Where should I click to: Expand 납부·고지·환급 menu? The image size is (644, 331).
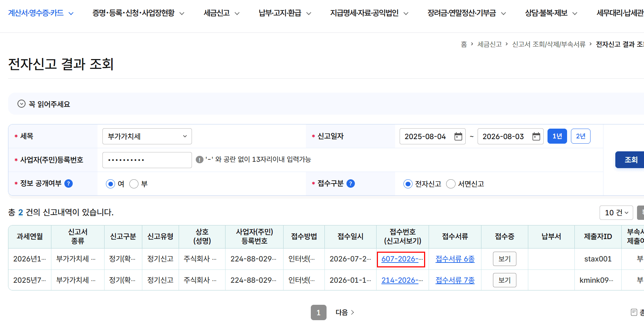tap(285, 13)
